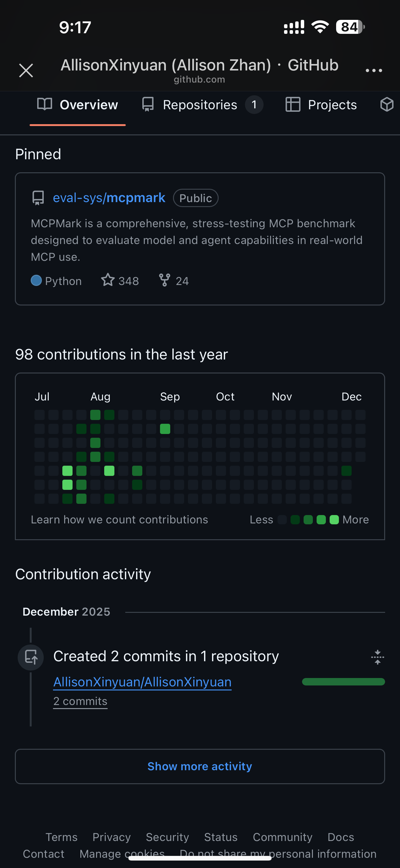This screenshot has width=400, height=868.
Task: Open the Security footer link
Action: coord(167,837)
